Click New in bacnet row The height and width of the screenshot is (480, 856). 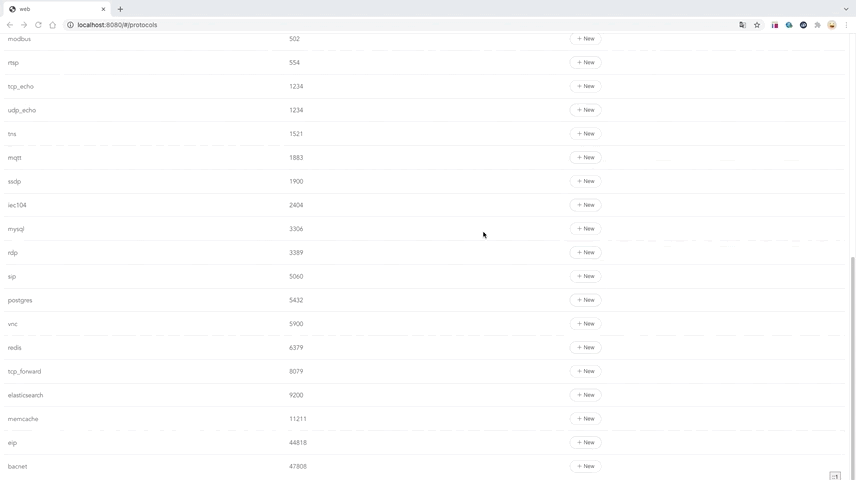point(585,466)
